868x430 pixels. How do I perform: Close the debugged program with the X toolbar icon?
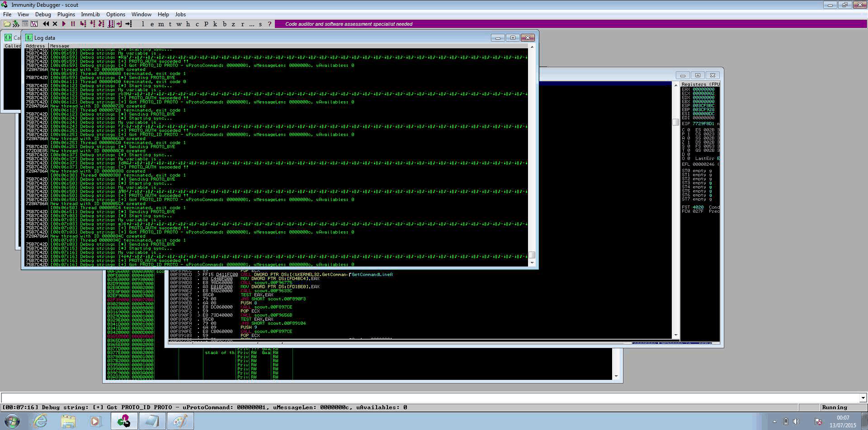click(55, 24)
